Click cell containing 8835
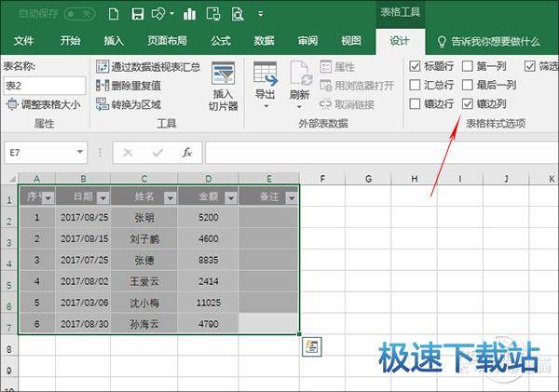This screenshot has width=559, height=392. [208, 260]
